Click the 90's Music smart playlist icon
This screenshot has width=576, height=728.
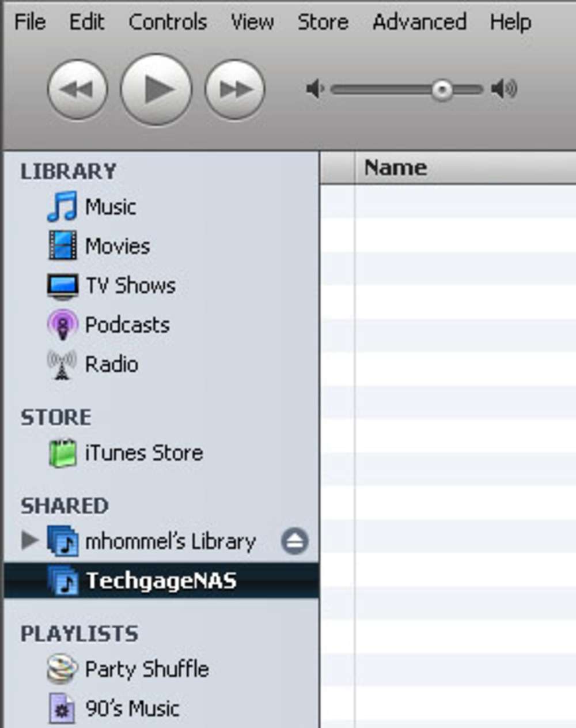(62, 708)
